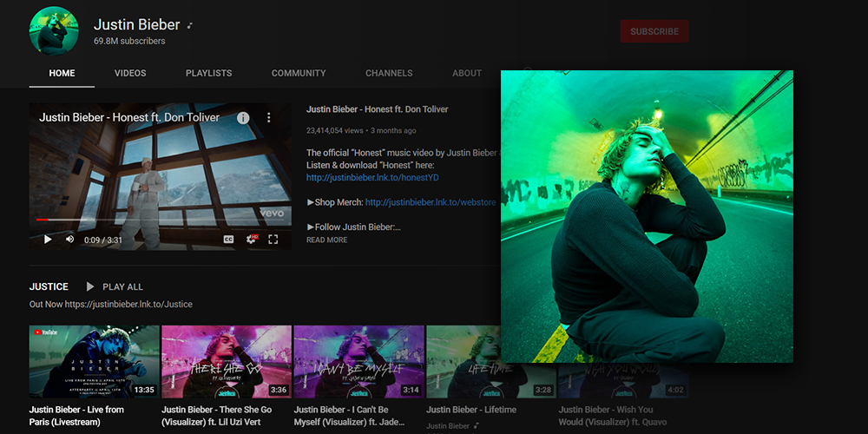Open the There She Go visualizer thumbnail
This screenshot has width=868, height=434.
pos(227,362)
